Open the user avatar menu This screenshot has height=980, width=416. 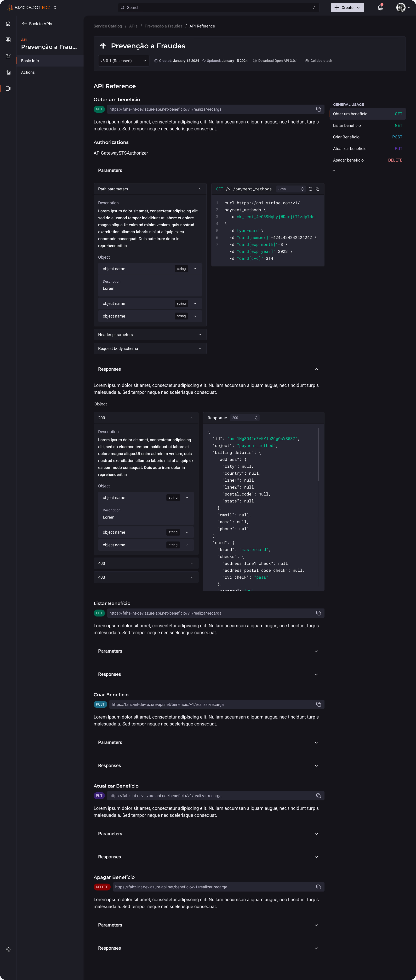(x=403, y=8)
